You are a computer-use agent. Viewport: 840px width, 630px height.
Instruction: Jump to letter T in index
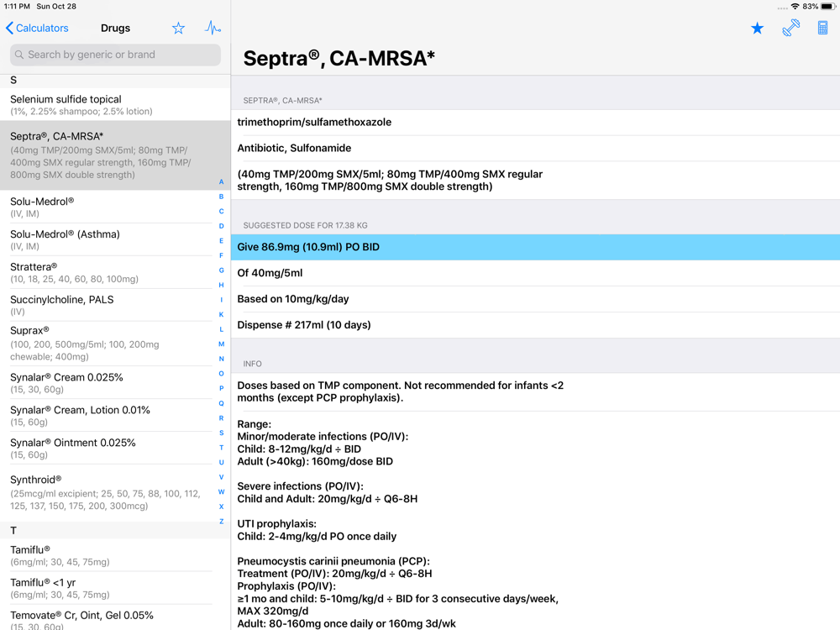(221, 448)
